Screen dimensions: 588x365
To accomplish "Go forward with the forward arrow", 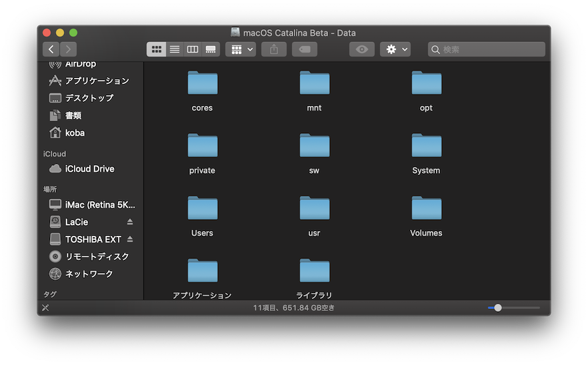I will [x=68, y=49].
